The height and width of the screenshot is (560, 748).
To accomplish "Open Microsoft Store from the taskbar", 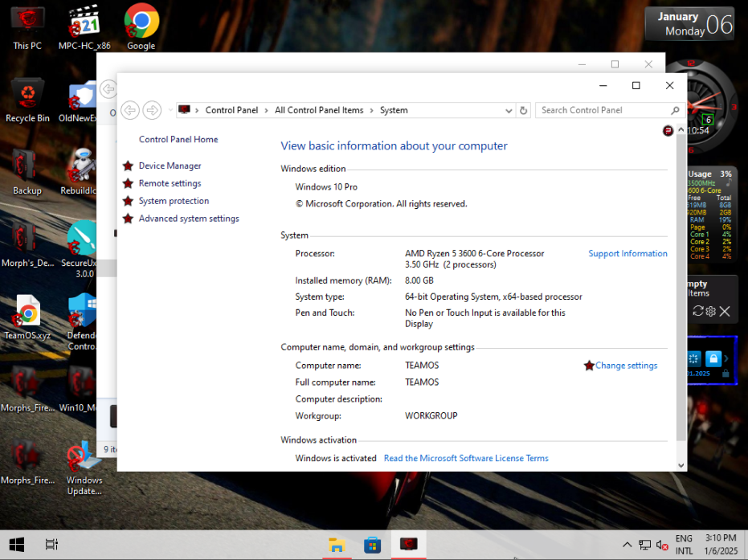I will 372,545.
